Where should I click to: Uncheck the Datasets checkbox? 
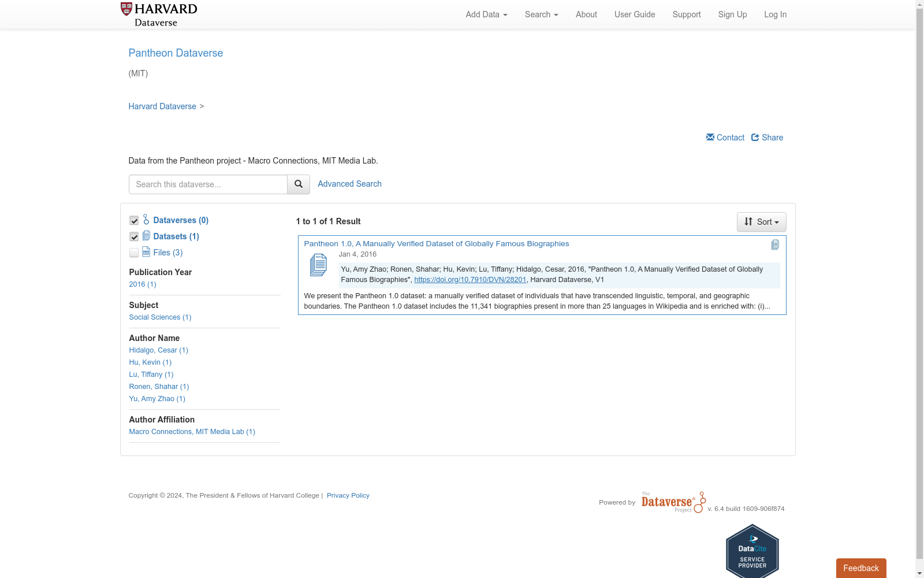[x=134, y=236]
